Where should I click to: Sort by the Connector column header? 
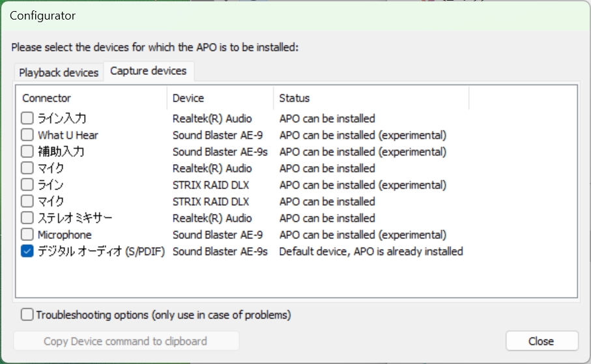click(91, 98)
